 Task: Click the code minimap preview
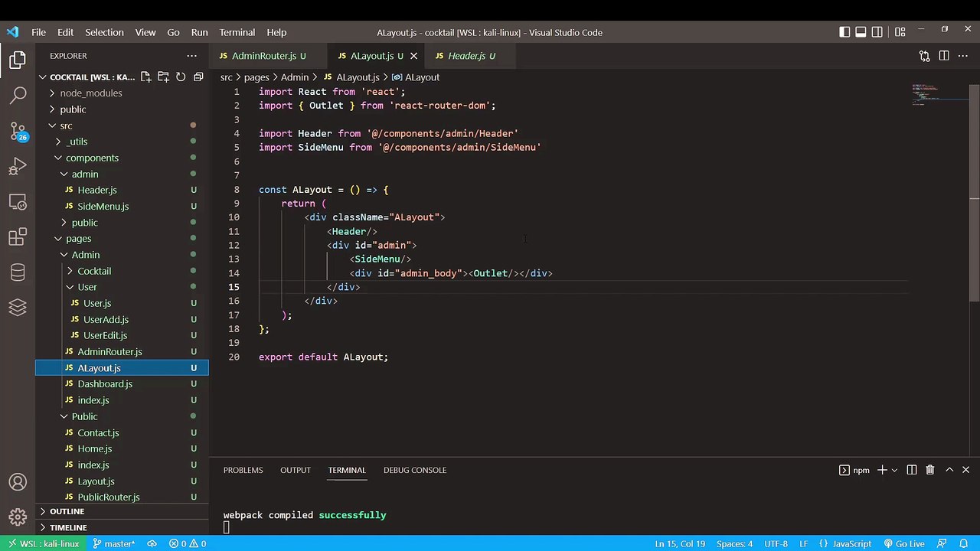(x=940, y=96)
